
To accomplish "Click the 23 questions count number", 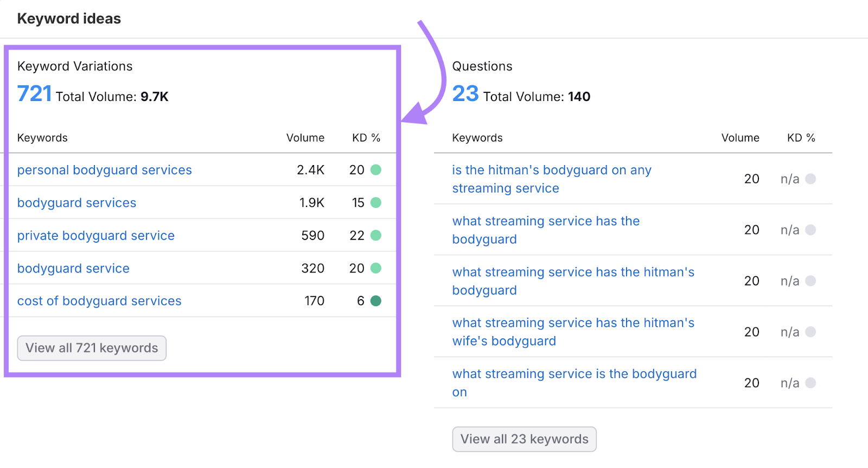I will [465, 94].
